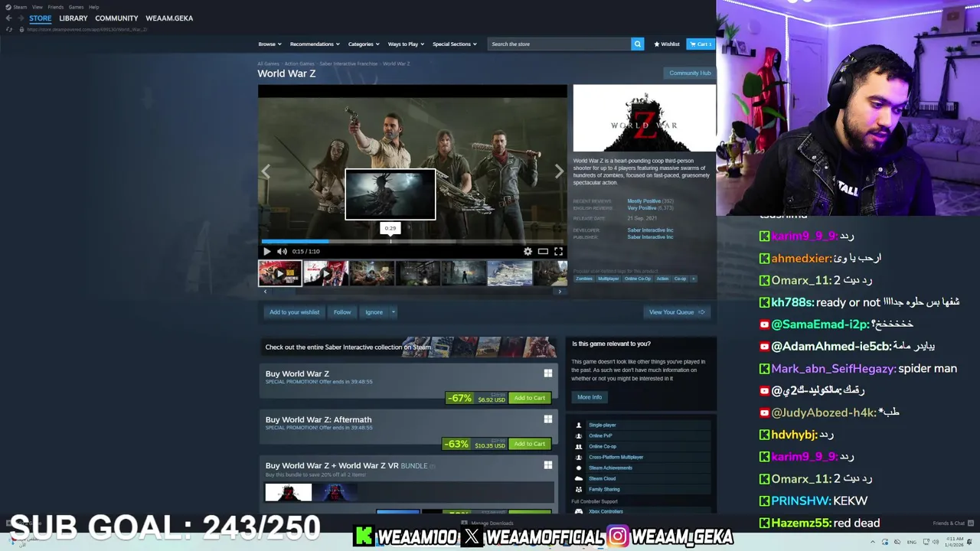
Task: Select the Online Co-Op tag
Action: (x=637, y=279)
